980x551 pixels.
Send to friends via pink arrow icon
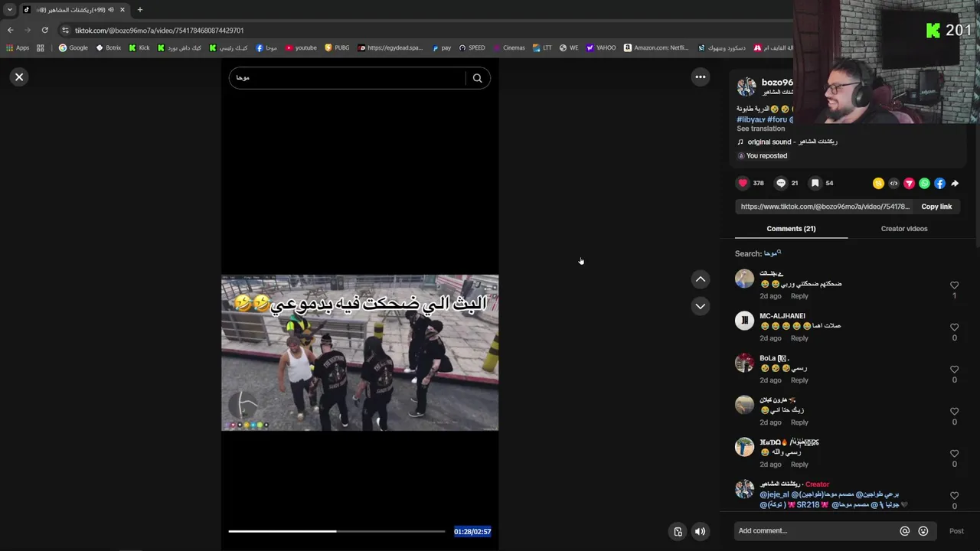[909, 184]
